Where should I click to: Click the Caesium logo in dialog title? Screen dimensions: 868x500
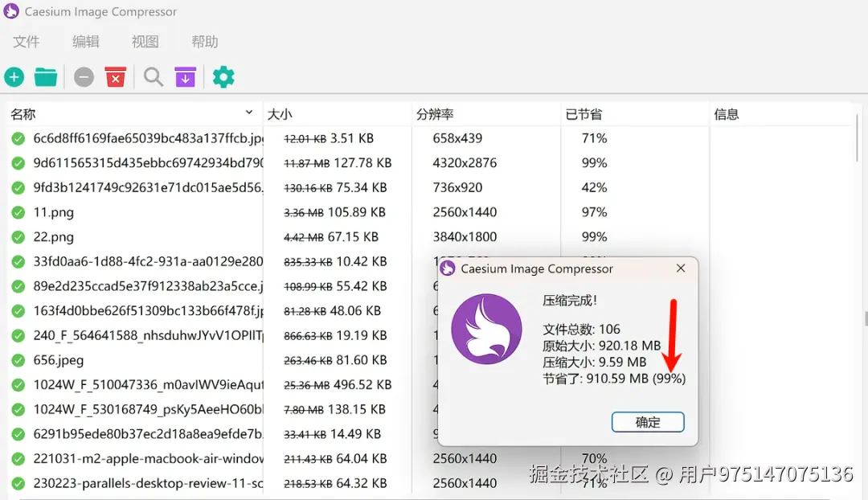click(x=448, y=268)
